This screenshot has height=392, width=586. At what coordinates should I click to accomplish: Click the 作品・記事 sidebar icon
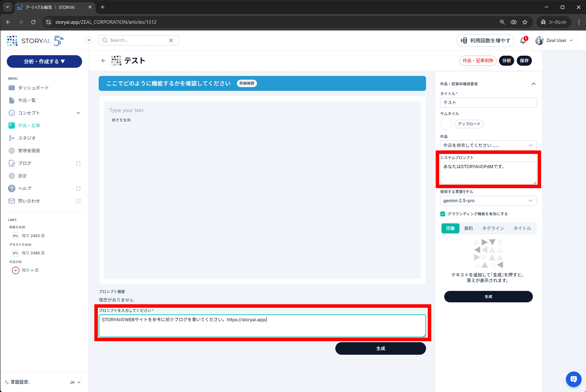pyautogui.click(x=12, y=125)
